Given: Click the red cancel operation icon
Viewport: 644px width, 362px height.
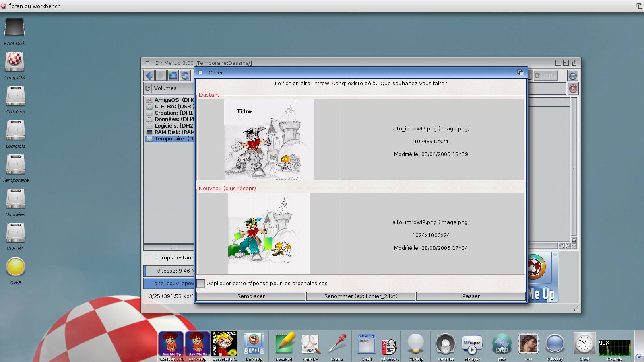Looking at the screenshot, I should point(573,88).
